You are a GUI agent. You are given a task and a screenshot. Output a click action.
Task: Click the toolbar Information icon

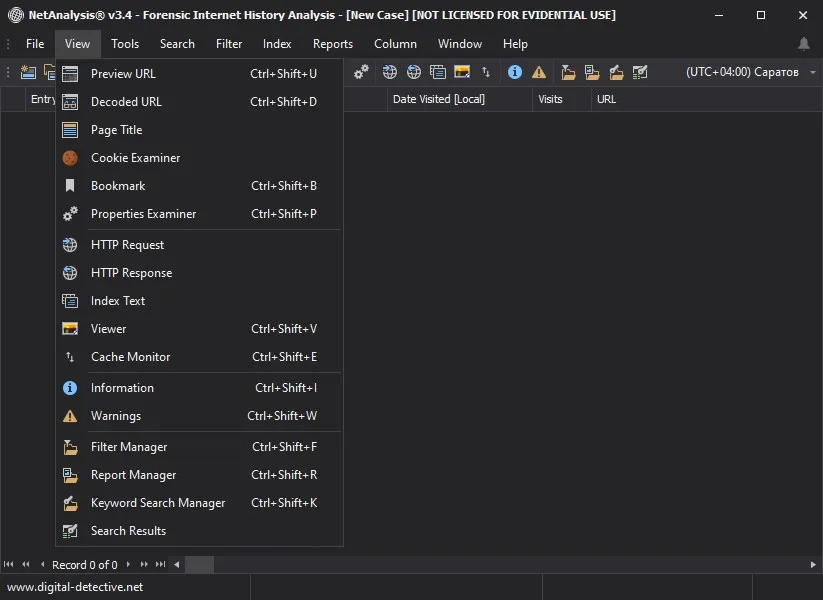point(515,72)
